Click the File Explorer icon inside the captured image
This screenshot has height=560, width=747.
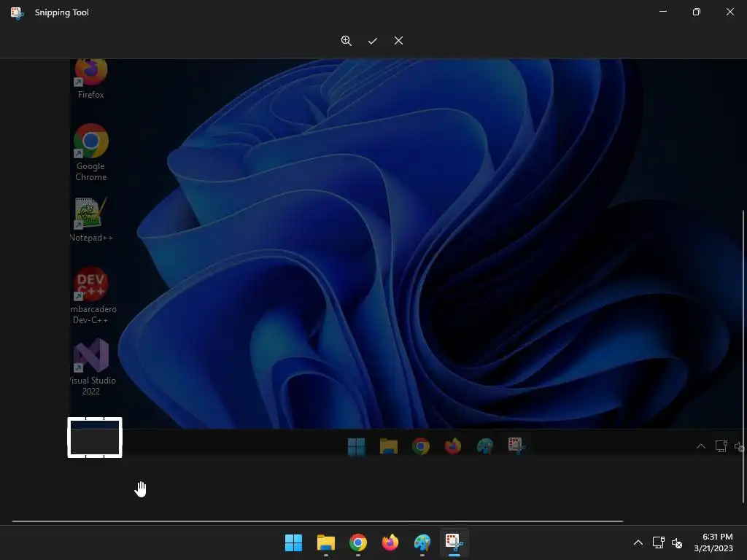[x=389, y=447]
